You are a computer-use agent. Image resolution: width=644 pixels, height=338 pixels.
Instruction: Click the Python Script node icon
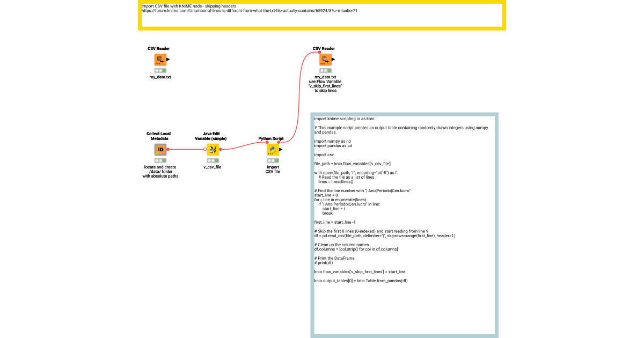[272, 150]
